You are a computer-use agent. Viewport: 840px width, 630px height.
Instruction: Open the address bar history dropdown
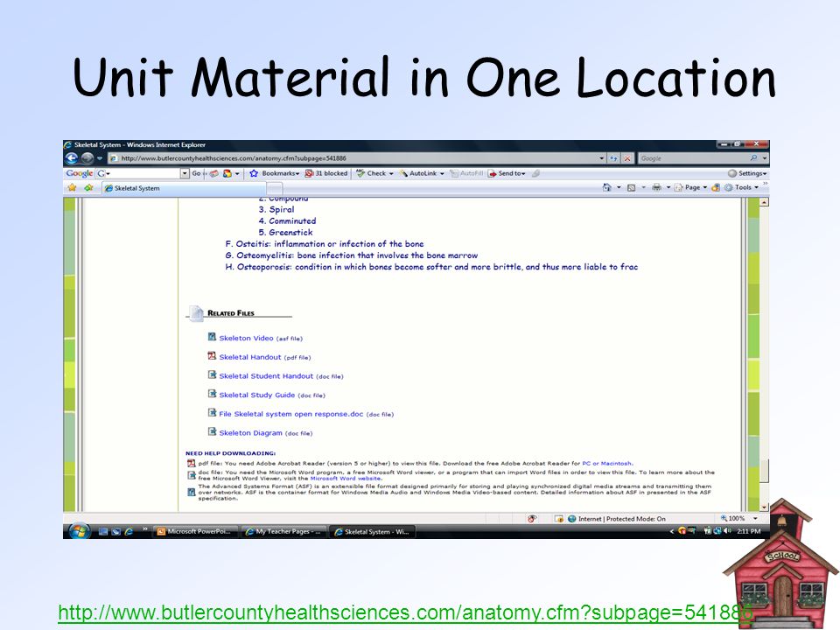click(602, 158)
